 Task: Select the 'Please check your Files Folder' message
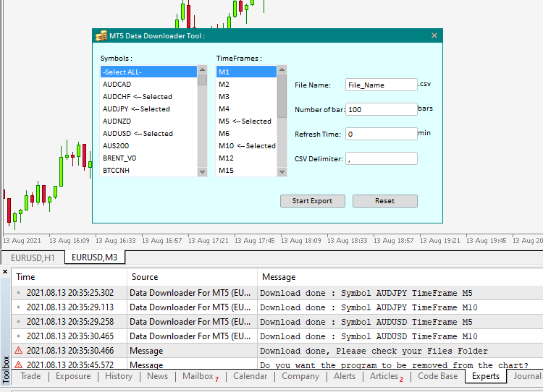(x=277, y=351)
